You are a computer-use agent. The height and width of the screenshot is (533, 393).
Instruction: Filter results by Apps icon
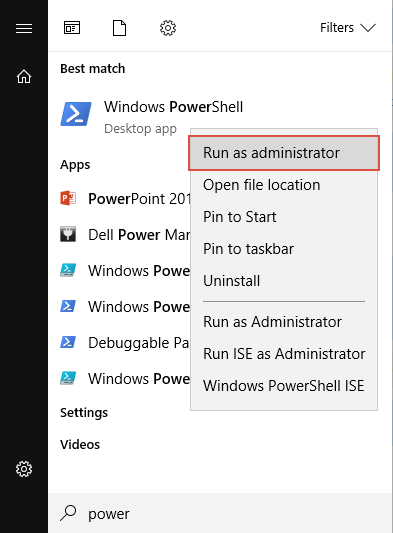coord(72,28)
